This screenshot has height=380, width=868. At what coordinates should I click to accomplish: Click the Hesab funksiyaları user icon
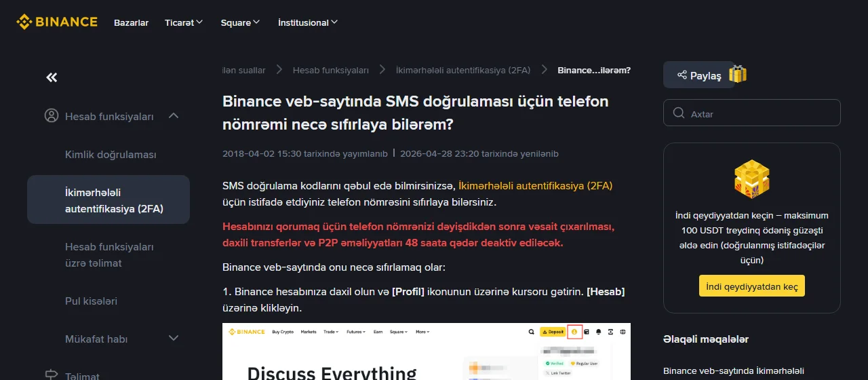[52, 116]
